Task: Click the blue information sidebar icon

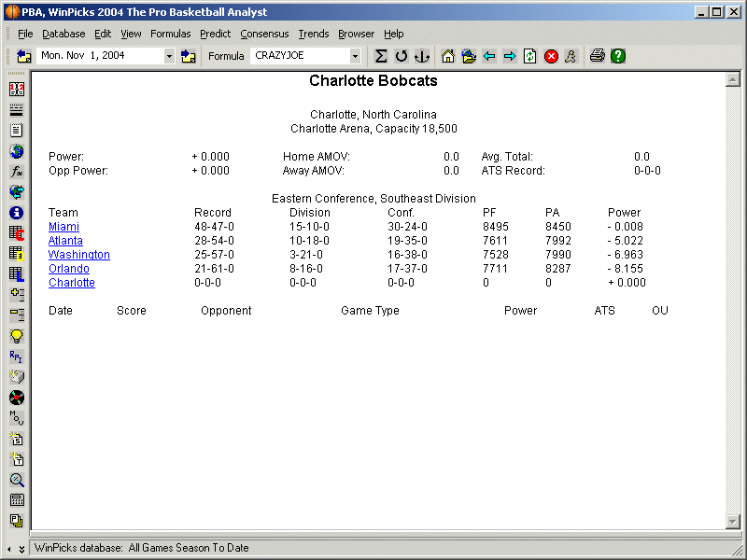Action: point(17,213)
